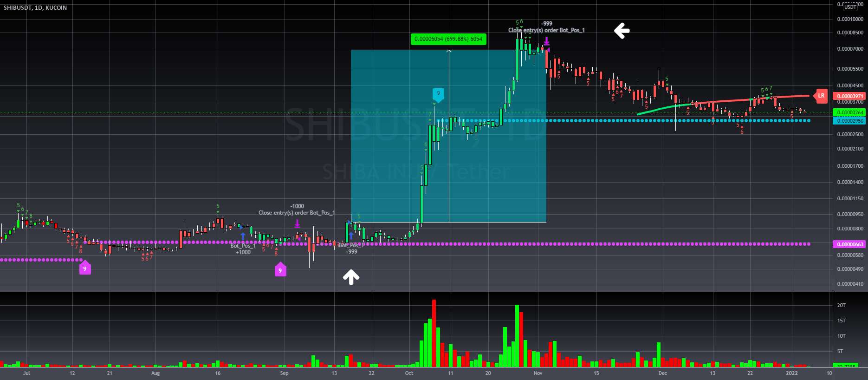Select the red LR indicator label
Image resolution: width=868 pixels, height=380 pixels.
click(x=821, y=96)
